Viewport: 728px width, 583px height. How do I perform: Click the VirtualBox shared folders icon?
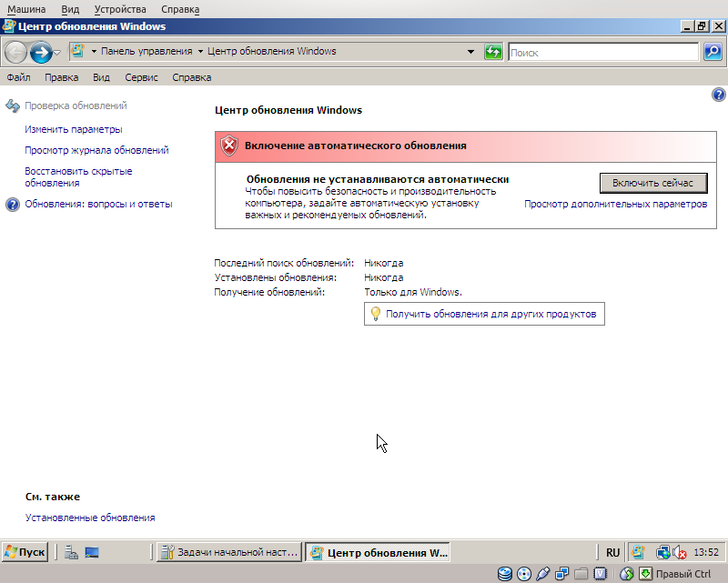(580, 574)
